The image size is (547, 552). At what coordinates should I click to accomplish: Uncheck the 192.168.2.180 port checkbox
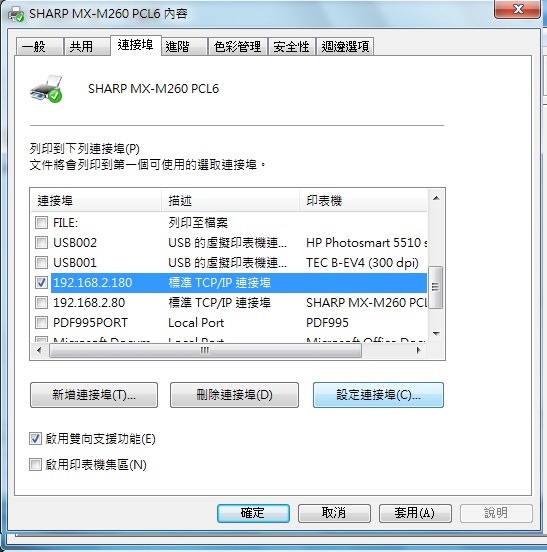[42, 282]
